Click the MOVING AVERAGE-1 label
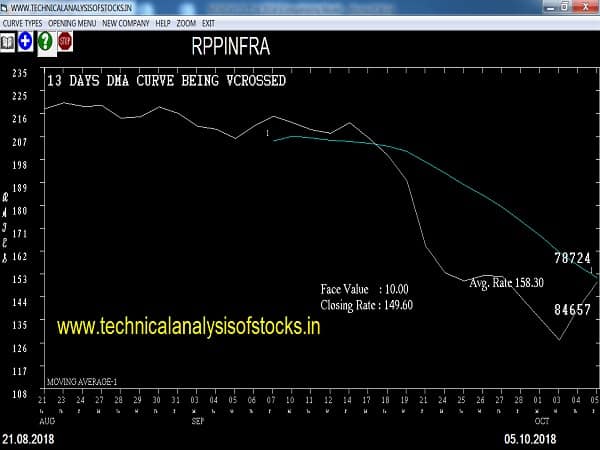This screenshot has height=450, width=600. 84,382
